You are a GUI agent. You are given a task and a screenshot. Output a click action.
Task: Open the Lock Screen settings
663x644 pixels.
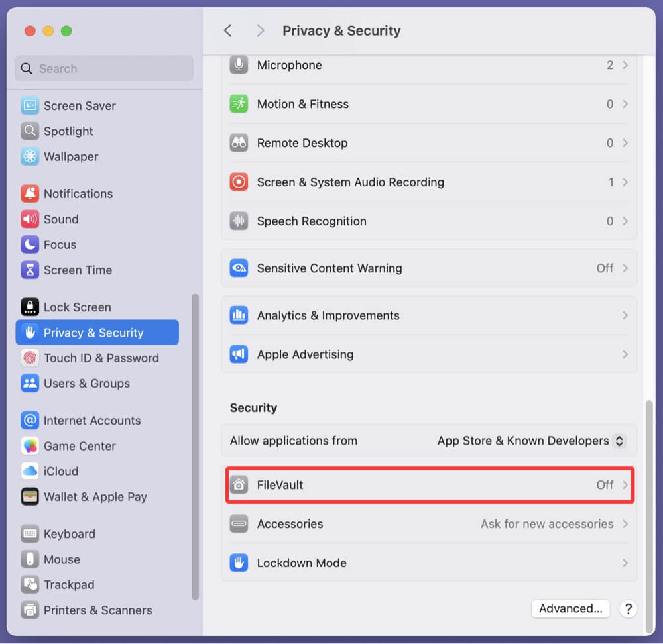coord(78,307)
